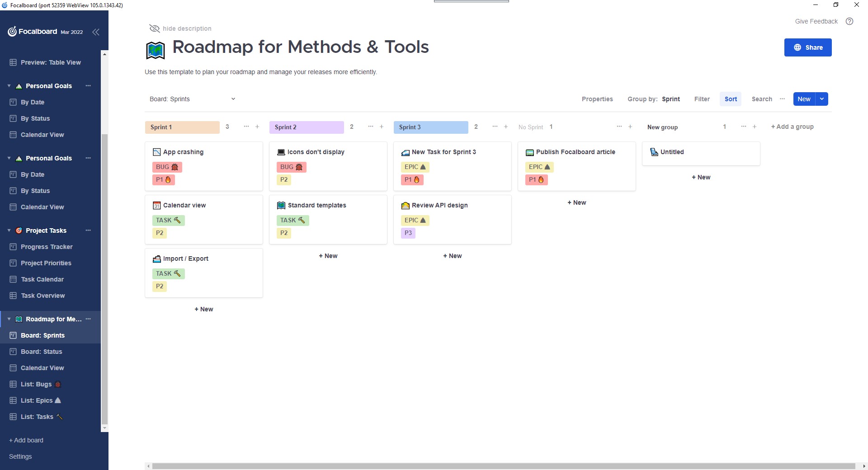Hide the board description
This screenshot has height=470, width=868.
tap(180, 28)
